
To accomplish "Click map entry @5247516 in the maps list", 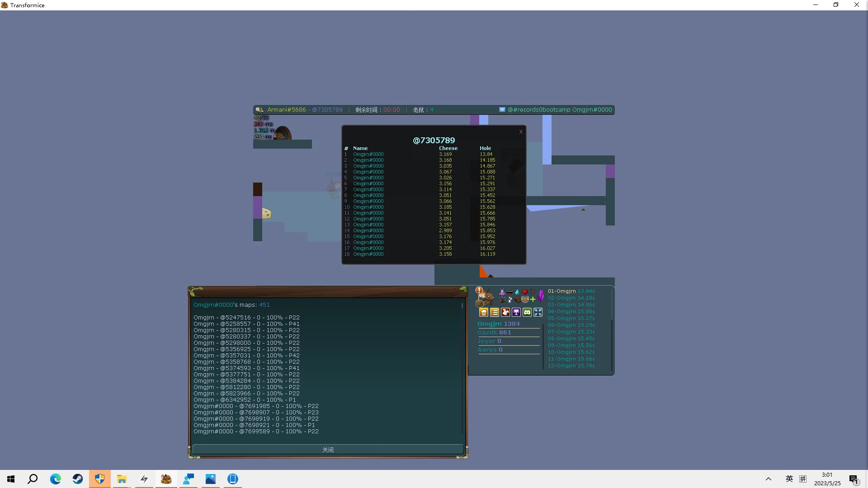I will point(246,318).
